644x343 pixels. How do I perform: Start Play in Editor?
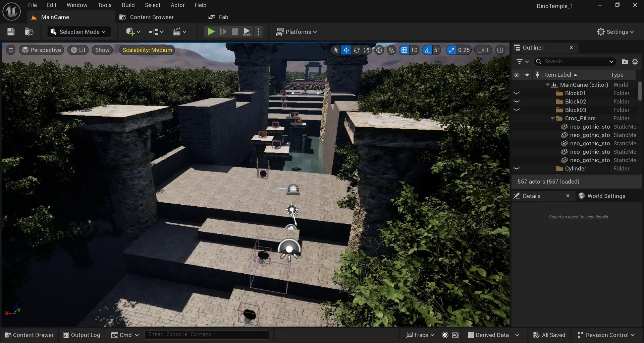point(211,32)
